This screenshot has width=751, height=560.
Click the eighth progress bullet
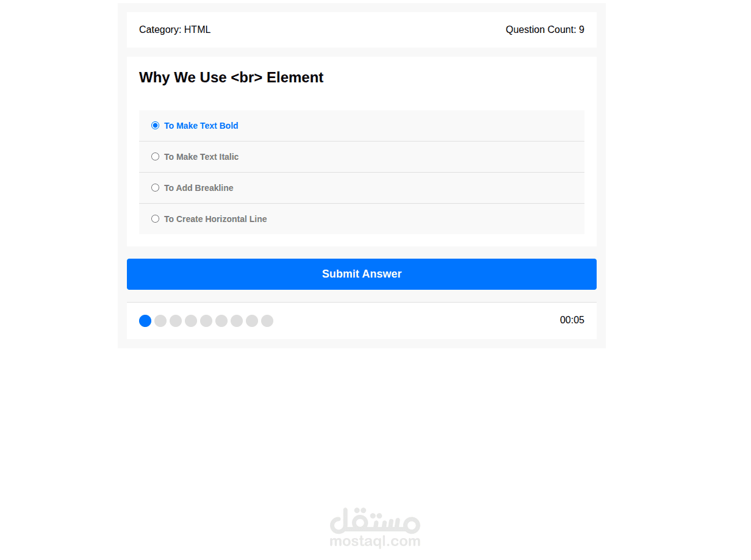click(252, 321)
